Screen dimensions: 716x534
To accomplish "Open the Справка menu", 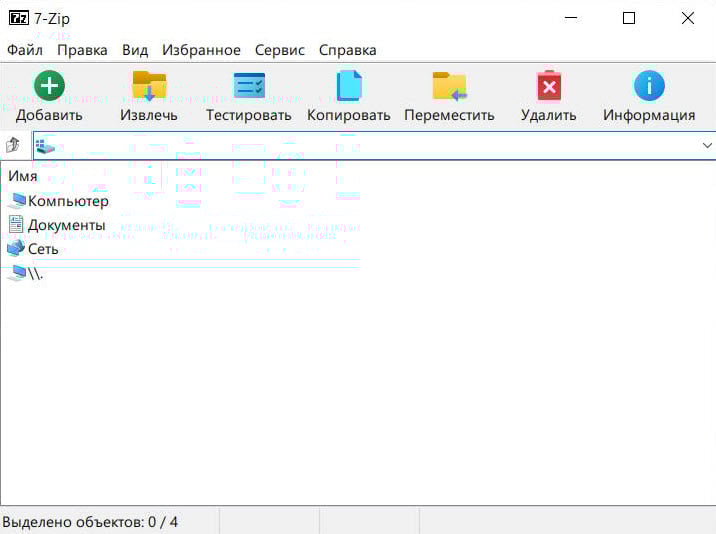I will (347, 50).
